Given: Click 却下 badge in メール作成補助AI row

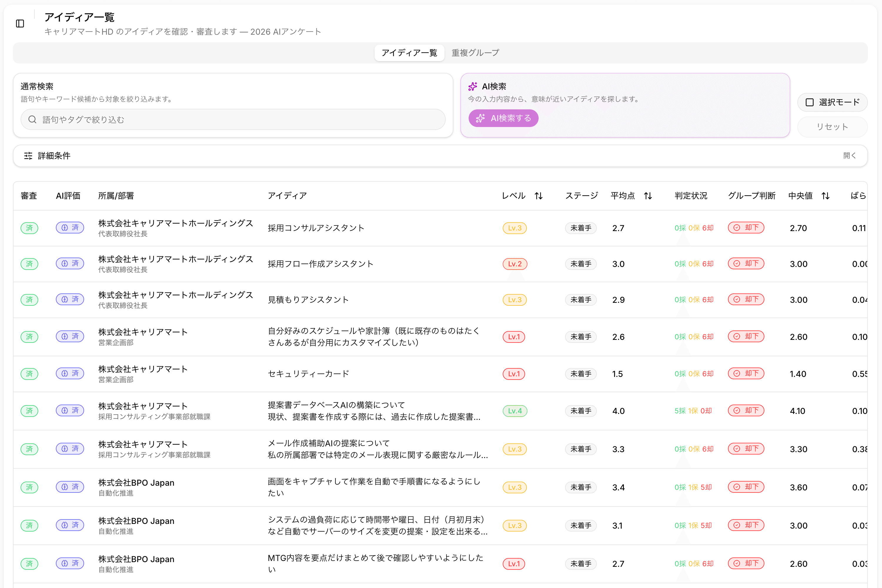Looking at the screenshot, I should pos(746,449).
